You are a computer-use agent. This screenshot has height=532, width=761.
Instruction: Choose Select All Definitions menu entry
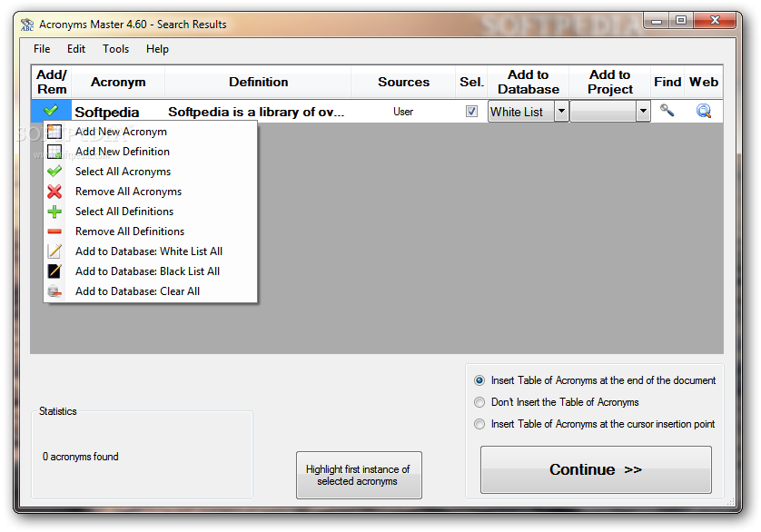click(151, 212)
